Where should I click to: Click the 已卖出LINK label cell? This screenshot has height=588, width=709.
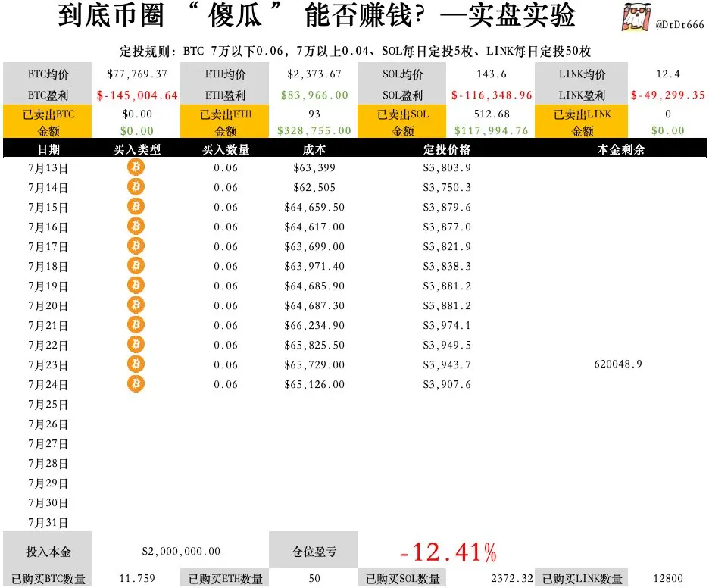pyautogui.click(x=582, y=114)
